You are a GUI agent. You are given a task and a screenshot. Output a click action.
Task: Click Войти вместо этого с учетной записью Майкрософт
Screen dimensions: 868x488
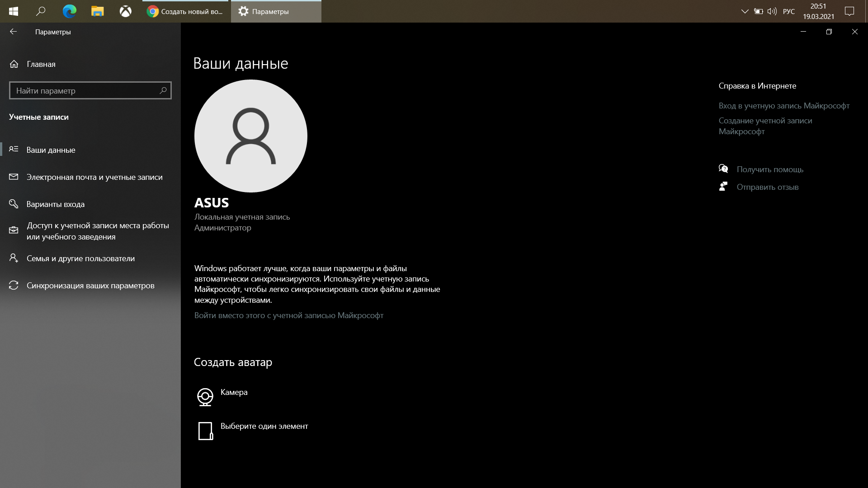[x=289, y=315]
